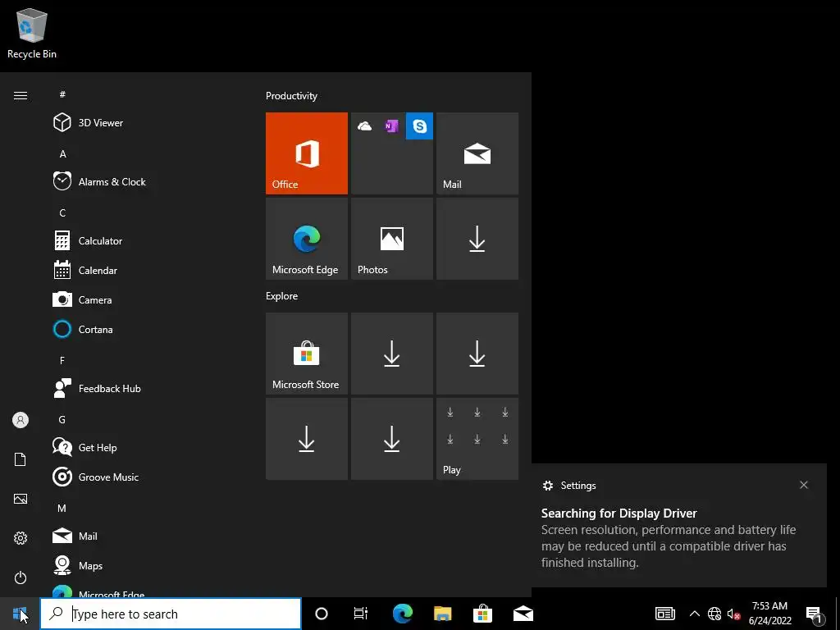Open the Photos tile

(392, 239)
